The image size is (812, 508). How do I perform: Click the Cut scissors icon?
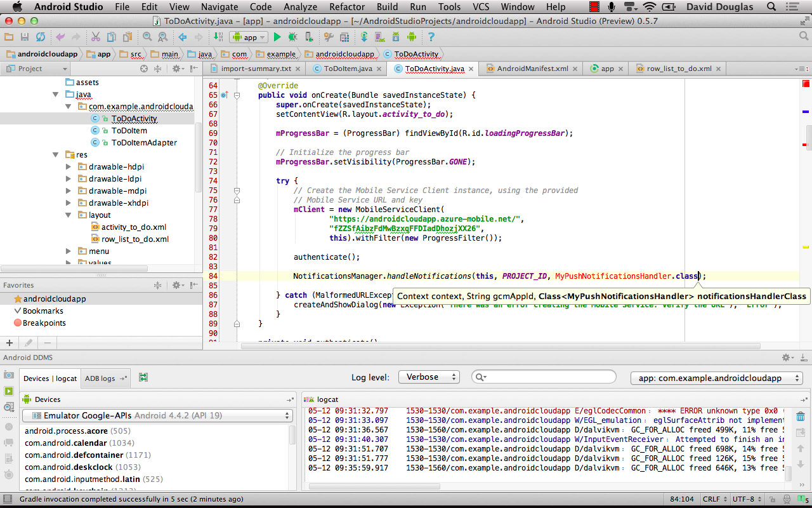pos(96,37)
